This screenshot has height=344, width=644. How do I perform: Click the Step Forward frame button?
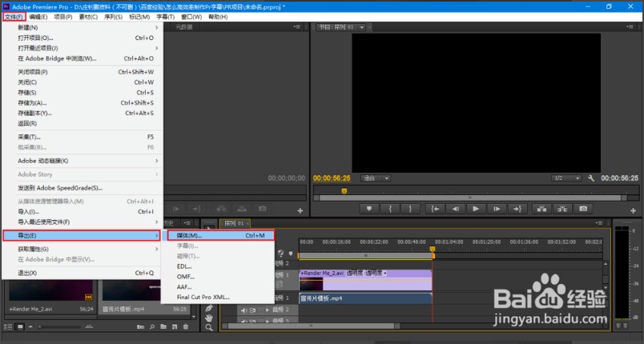tap(497, 209)
